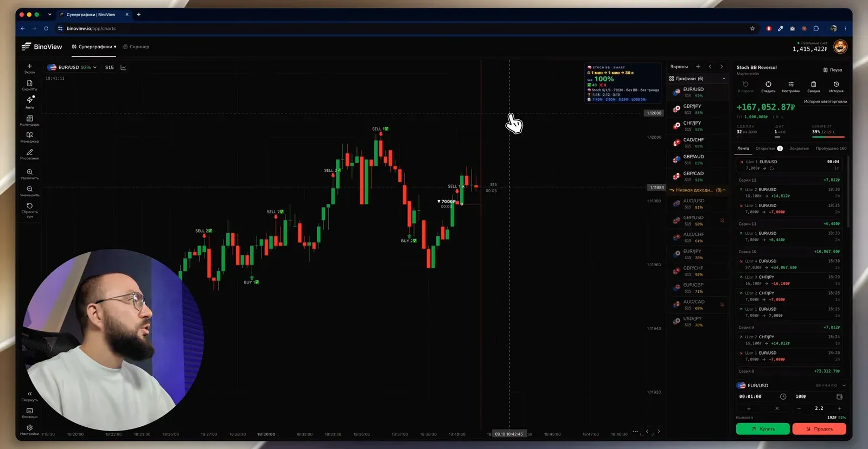Screen dimensions: 868x449
Task: Open the EUR/USD 92% pair dropdown
Action: 72,67
